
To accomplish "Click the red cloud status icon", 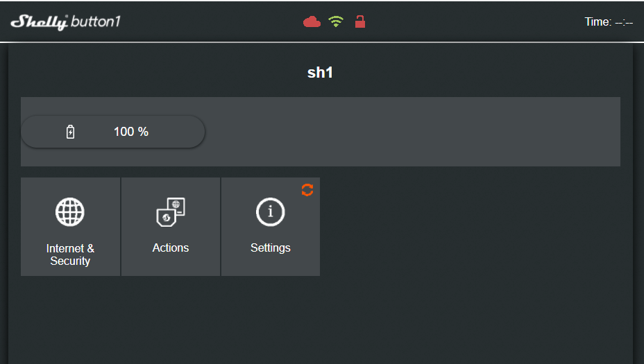I will (312, 21).
